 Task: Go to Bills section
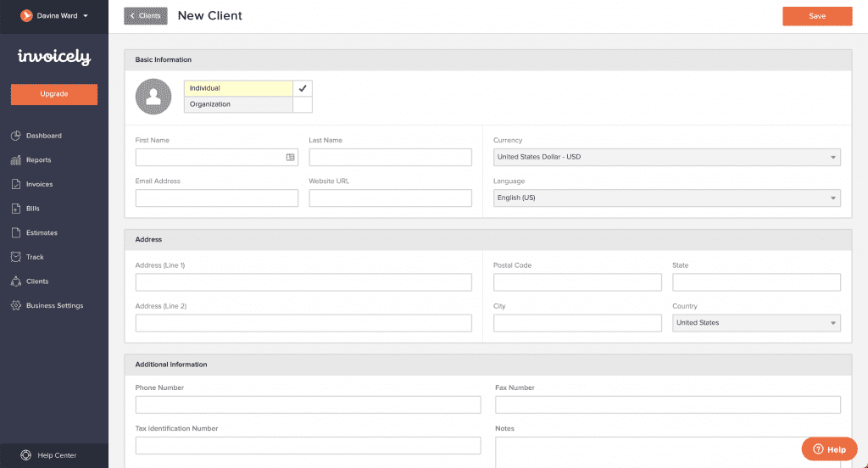(33, 209)
